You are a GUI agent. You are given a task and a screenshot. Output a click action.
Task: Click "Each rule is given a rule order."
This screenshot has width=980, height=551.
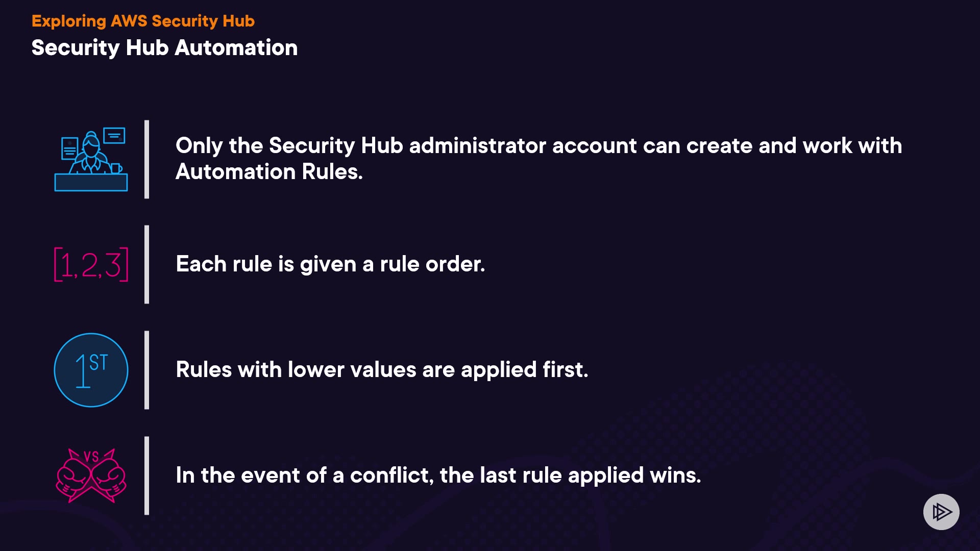(330, 264)
